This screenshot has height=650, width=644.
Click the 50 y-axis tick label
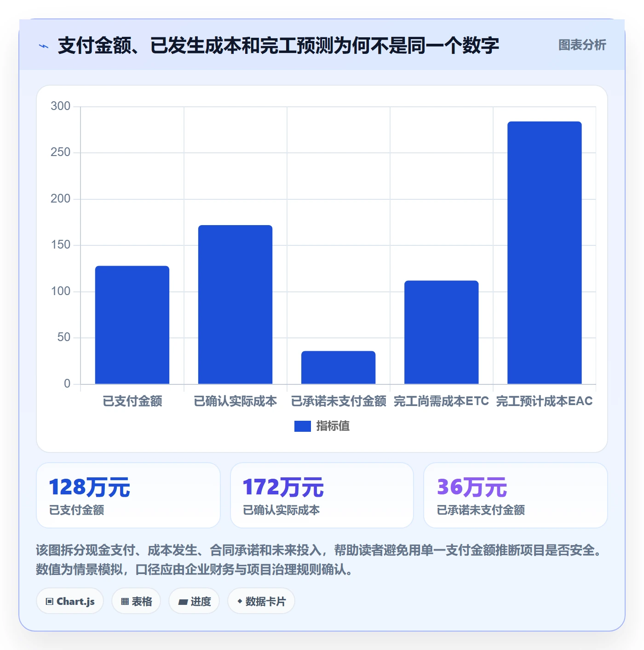click(64, 337)
